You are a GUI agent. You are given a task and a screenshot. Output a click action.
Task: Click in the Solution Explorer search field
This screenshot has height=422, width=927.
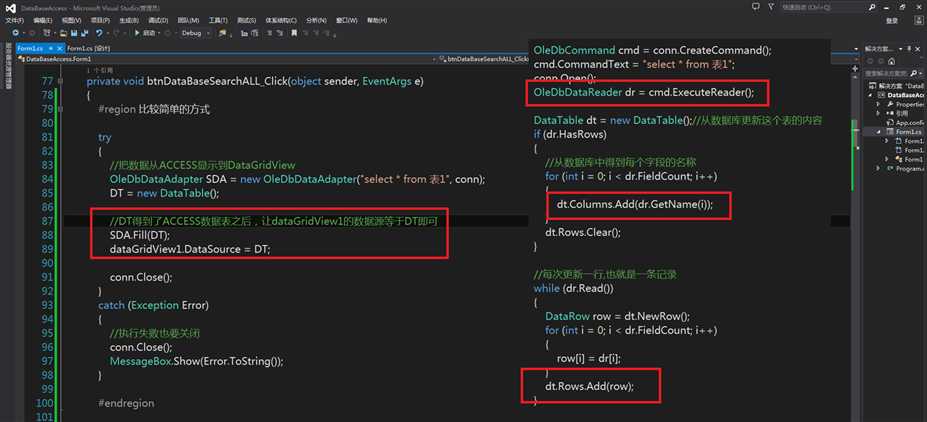tap(886, 73)
